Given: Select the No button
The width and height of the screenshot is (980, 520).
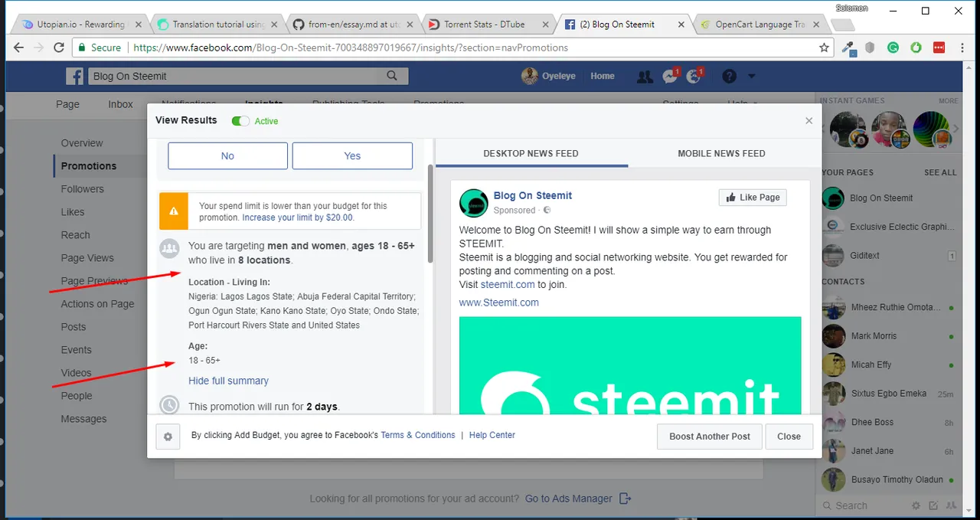Looking at the screenshot, I should tap(227, 155).
